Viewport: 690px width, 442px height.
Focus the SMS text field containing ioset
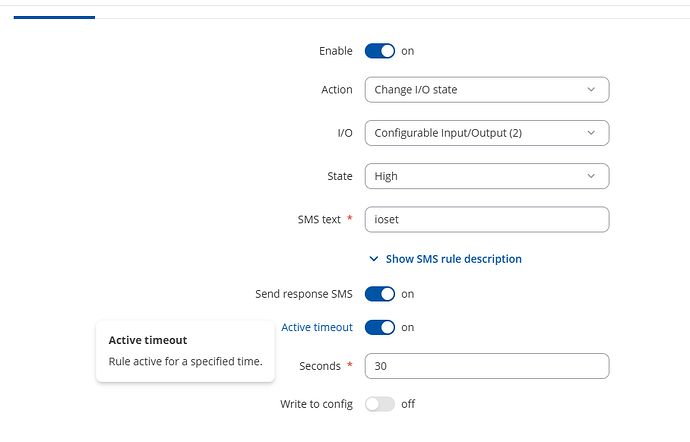point(486,219)
